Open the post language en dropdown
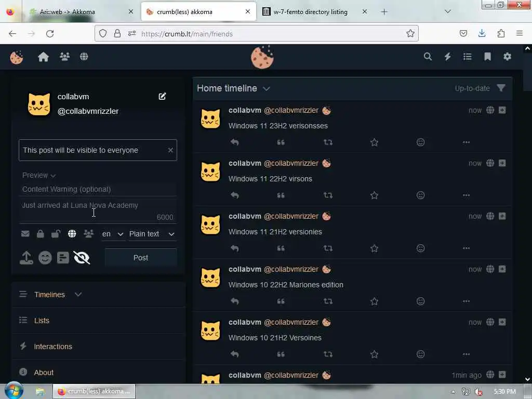The image size is (532, 399). [113, 234]
